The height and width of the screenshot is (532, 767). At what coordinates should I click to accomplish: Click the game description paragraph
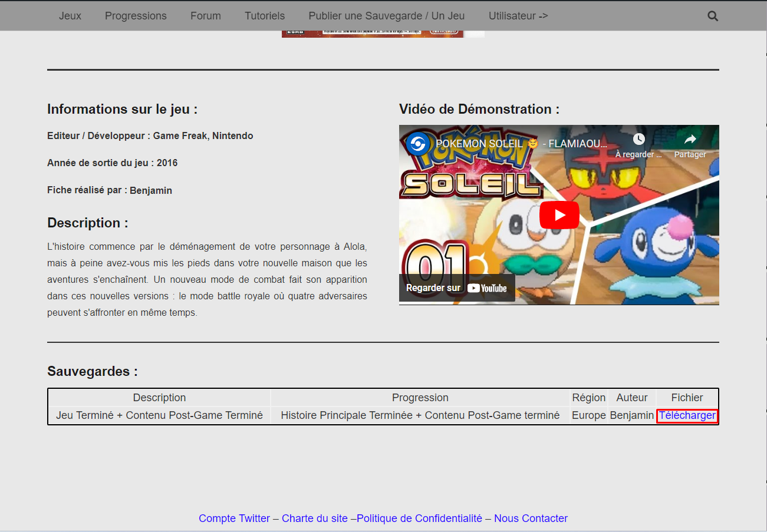coord(207,279)
